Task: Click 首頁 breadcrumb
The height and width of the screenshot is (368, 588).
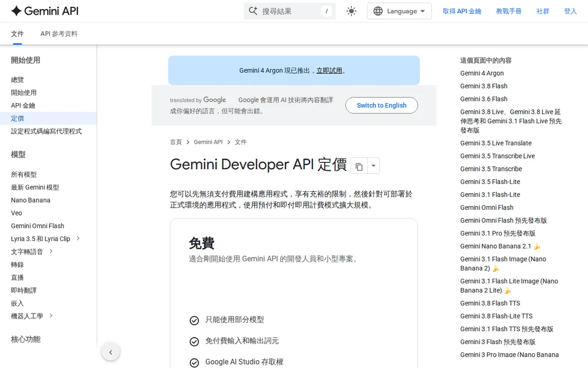Action: pyautogui.click(x=176, y=142)
